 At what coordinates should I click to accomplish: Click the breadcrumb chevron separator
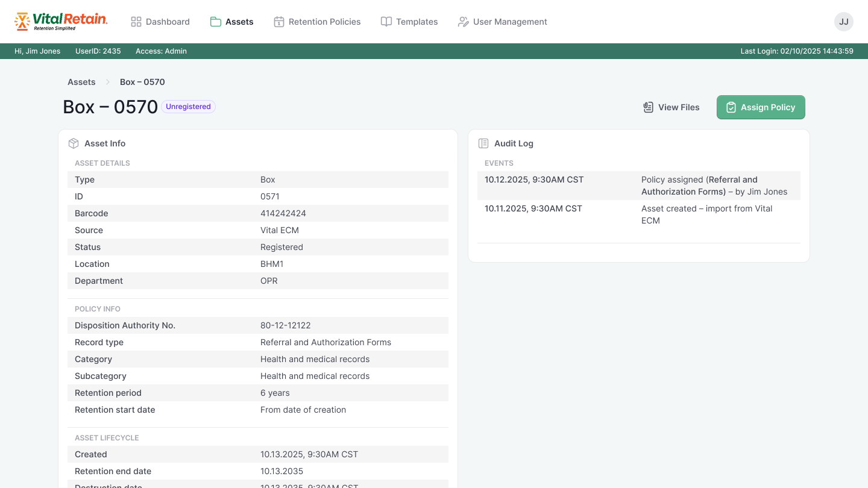click(108, 82)
